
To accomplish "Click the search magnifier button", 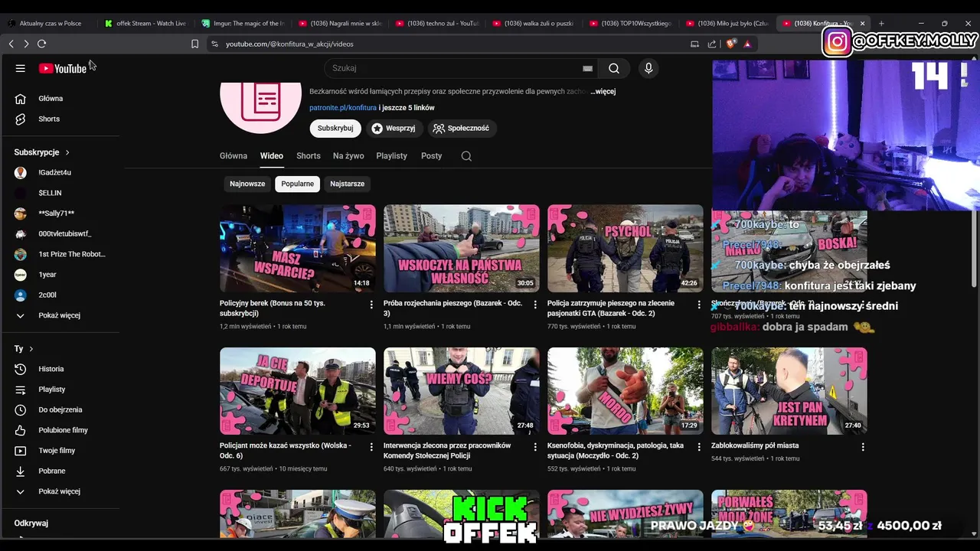I will (614, 68).
